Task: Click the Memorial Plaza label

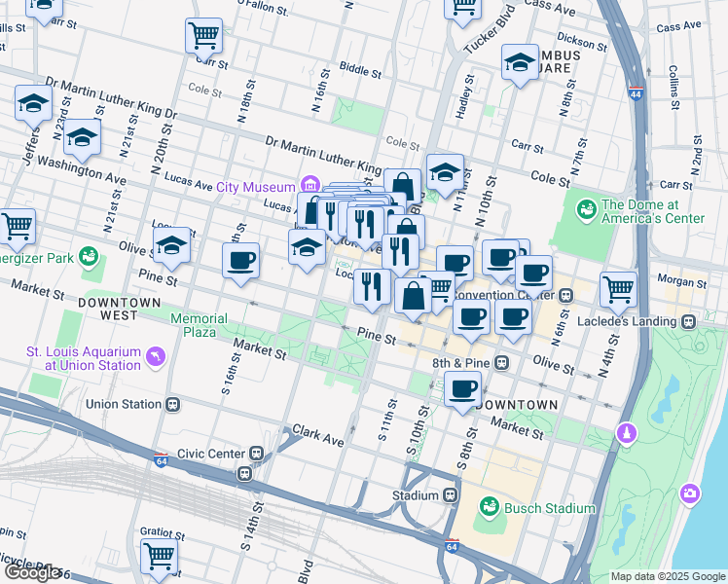Action: tap(200, 325)
